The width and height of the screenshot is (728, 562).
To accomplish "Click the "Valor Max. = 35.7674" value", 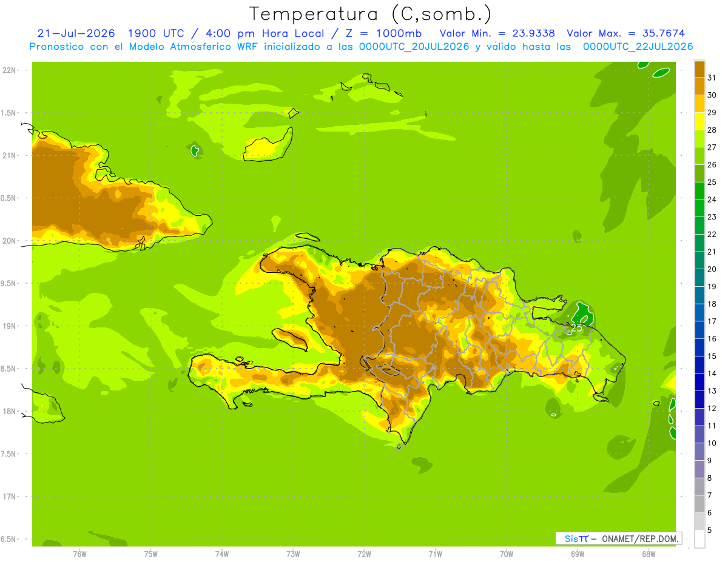I will coord(627,33).
